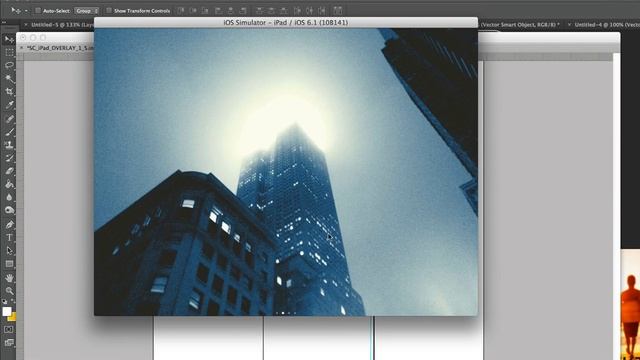Open the Move tool preset picker

[x=26, y=11]
